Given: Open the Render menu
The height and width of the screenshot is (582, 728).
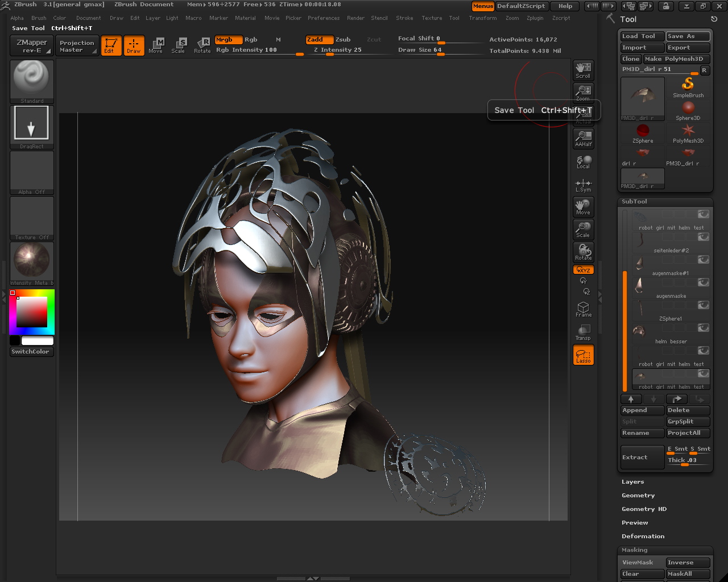Looking at the screenshot, I should coord(355,18).
